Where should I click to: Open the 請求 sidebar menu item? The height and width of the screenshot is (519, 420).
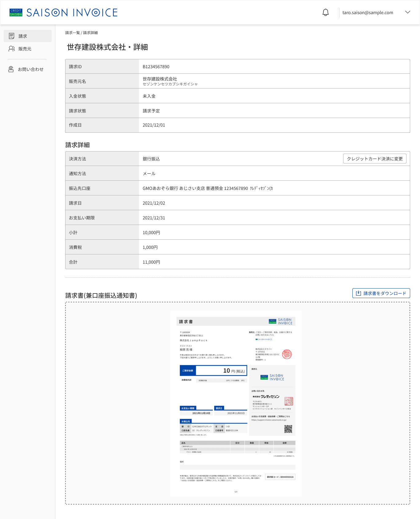[28, 36]
